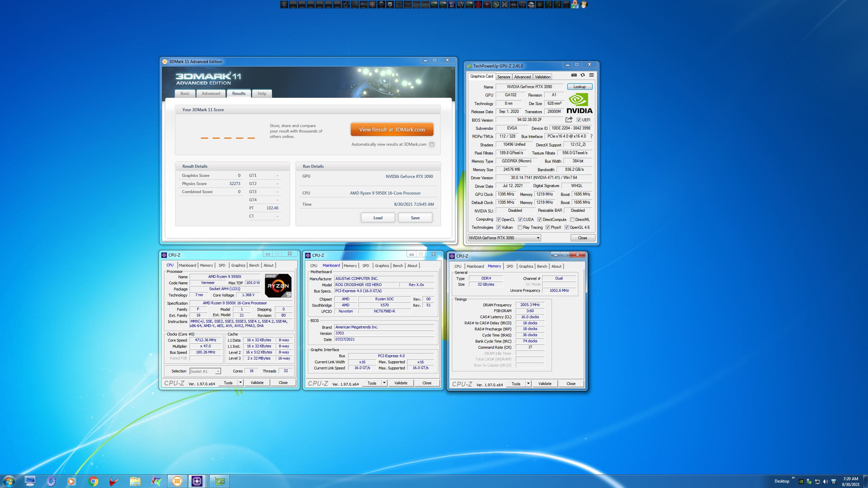Image resolution: width=868 pixels, height=488 pixels.
Task: Open Google Chrome from the taskbar
Action: [x=93, y=481]
